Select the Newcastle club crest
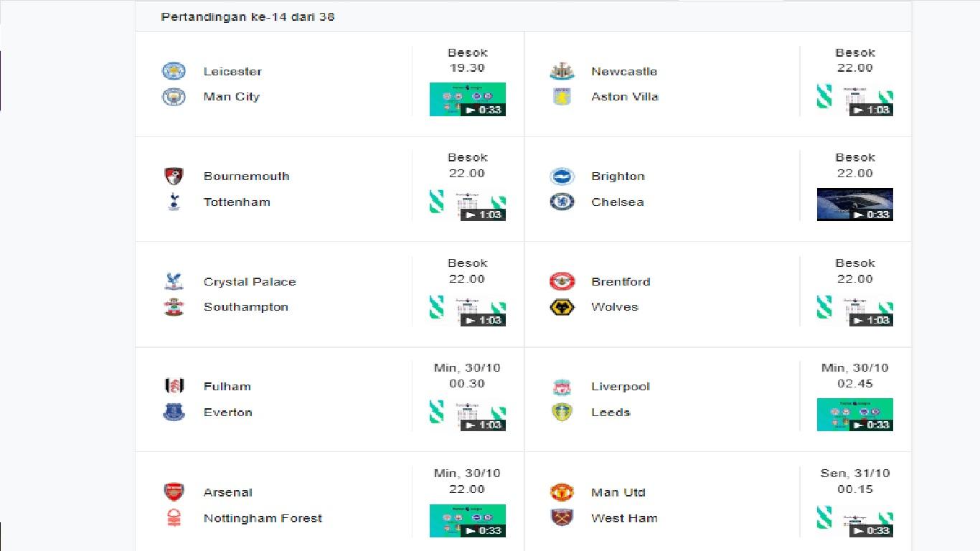This screenshot has height=551, width=980. (x=562, y=71)
